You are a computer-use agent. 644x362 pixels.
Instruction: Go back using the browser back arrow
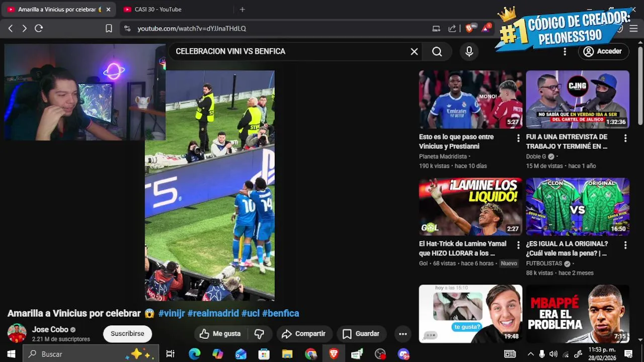pos(11,29)
